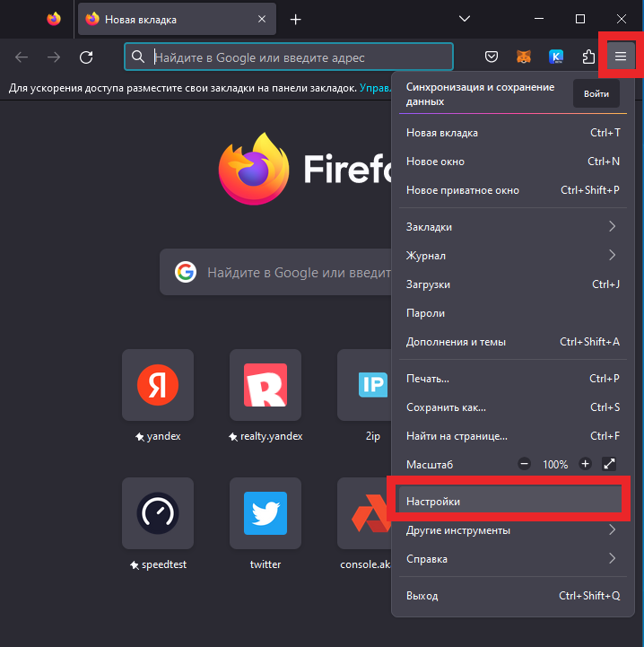Image resolution: width=644 pixels, height=647 pixels.
Task: Select 'Новое приватное окно' menu item
Action: [513, 190]
